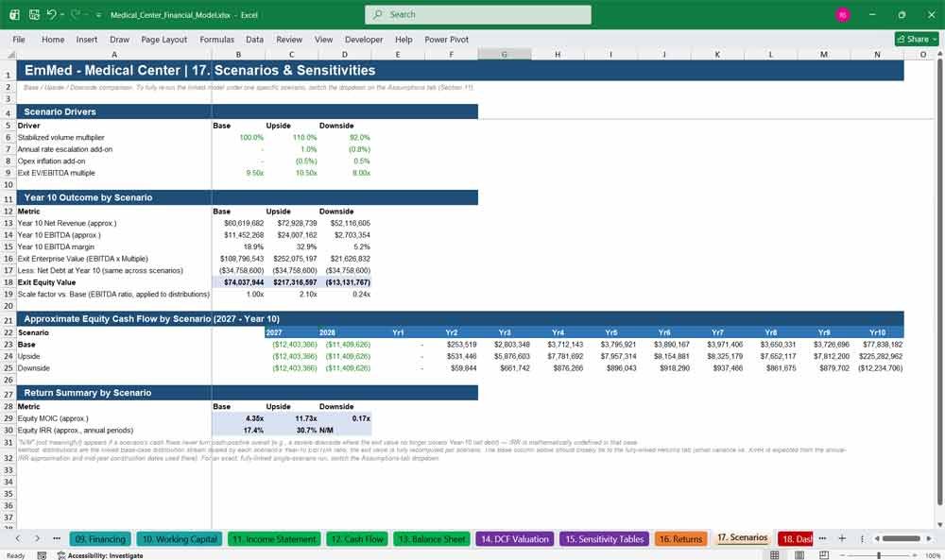Open the Formulas ribbon tab
The image size is (945, 560).
tap(217, 39)
